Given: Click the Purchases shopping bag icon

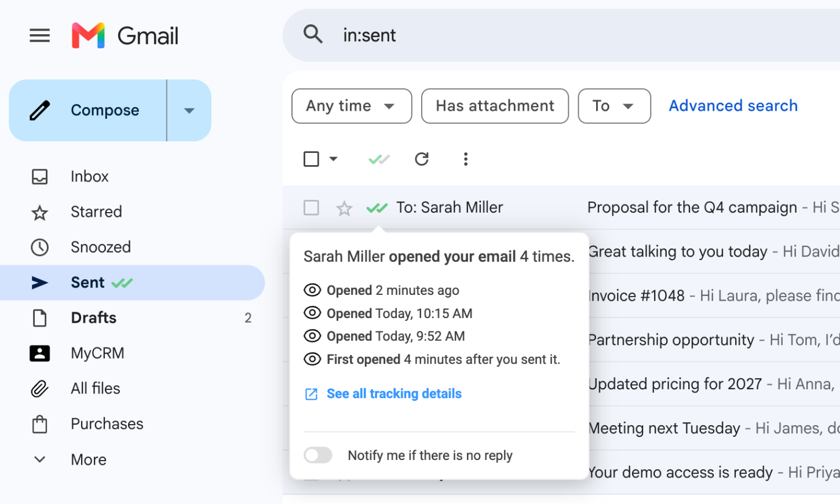Looking at the screenshot, I should click(39, 424).
